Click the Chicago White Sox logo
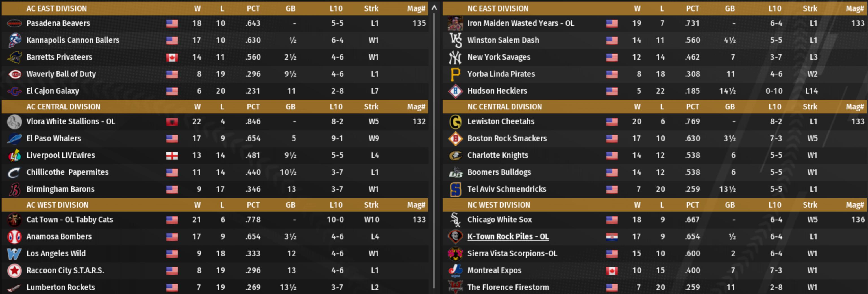This screenshot has width=868, height=294. coord(455,220)
